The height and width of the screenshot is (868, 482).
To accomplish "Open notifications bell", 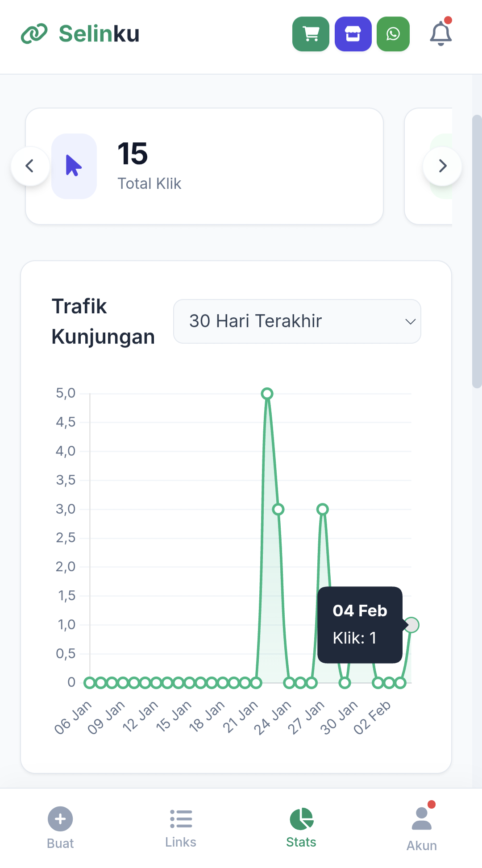I will [x=440, y=33].
